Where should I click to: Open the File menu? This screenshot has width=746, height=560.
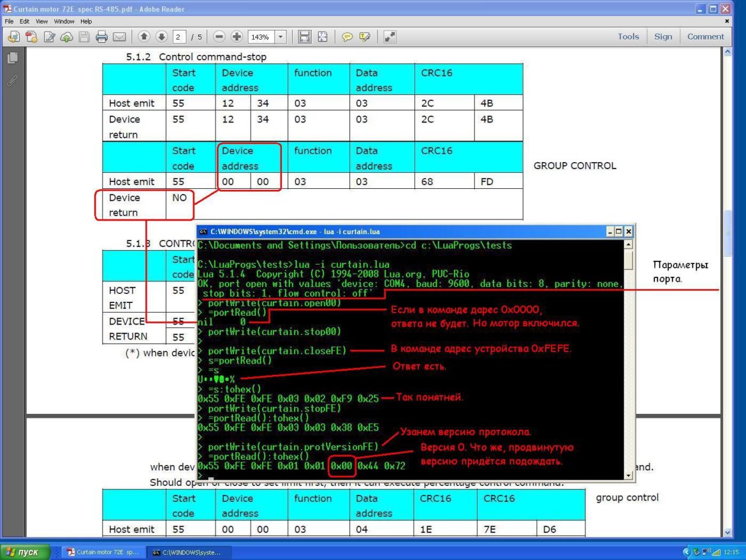point(9,22)
